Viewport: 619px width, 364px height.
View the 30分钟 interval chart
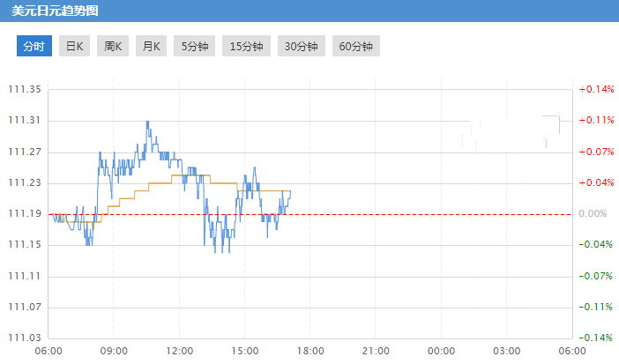point(301,47)
